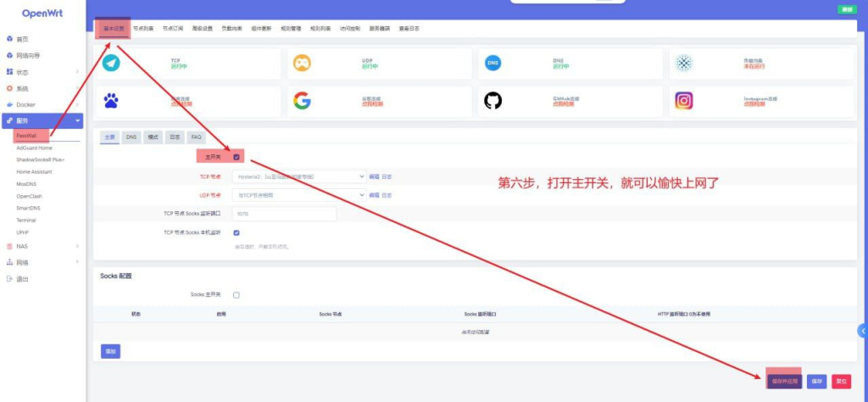Click the Google G icon
Image resolution: width=868 pixels, height=402 pixels.
(x=303, y=101)
